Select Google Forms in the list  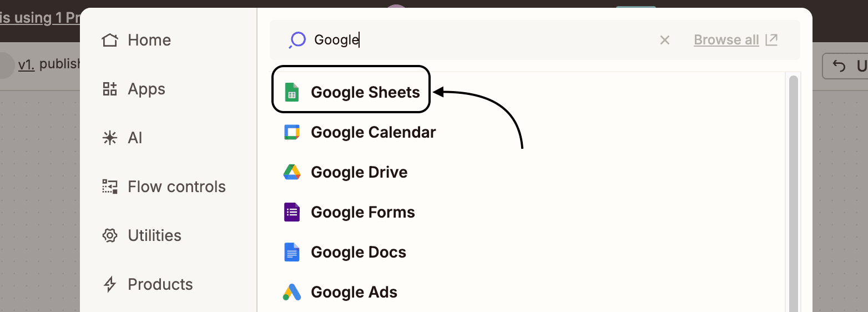[351, 212]
